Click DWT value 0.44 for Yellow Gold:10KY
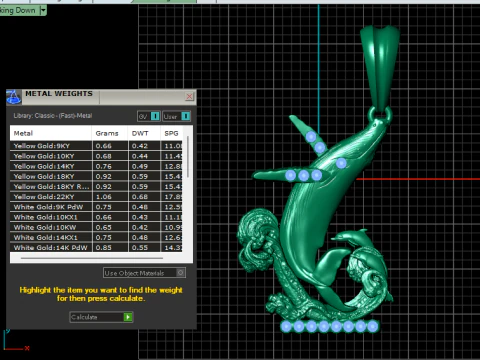Image resolution: width=480 pixels, height=360 pixels. (140, 156)
